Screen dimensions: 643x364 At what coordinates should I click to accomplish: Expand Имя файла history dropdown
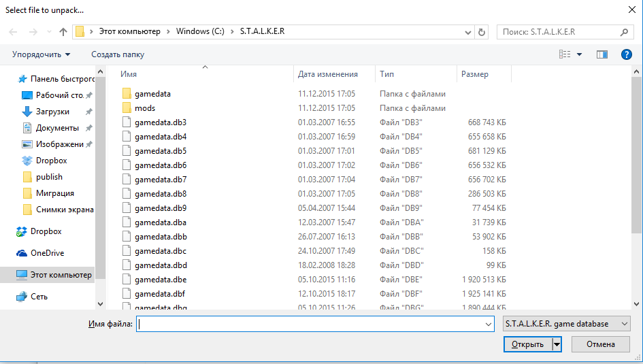click(489, 324)
